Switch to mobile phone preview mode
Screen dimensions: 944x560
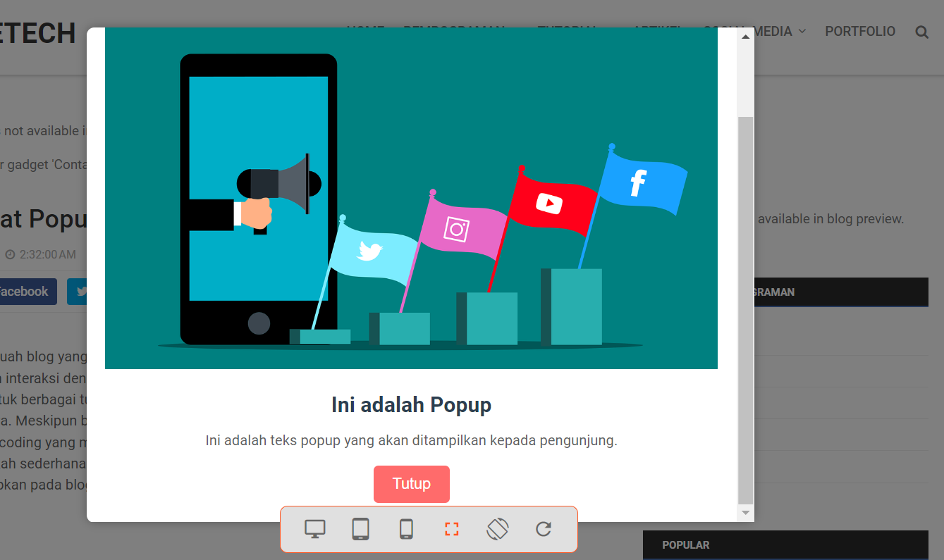(406, 529)
